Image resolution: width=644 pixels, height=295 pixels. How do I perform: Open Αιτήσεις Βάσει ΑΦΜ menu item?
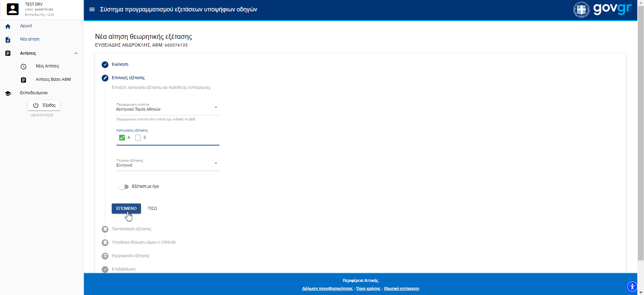(x=53, y=79)
